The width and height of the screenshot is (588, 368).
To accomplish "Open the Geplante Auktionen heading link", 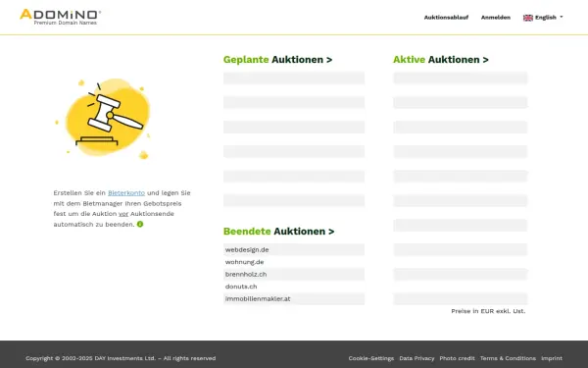I will click(277, 60).
